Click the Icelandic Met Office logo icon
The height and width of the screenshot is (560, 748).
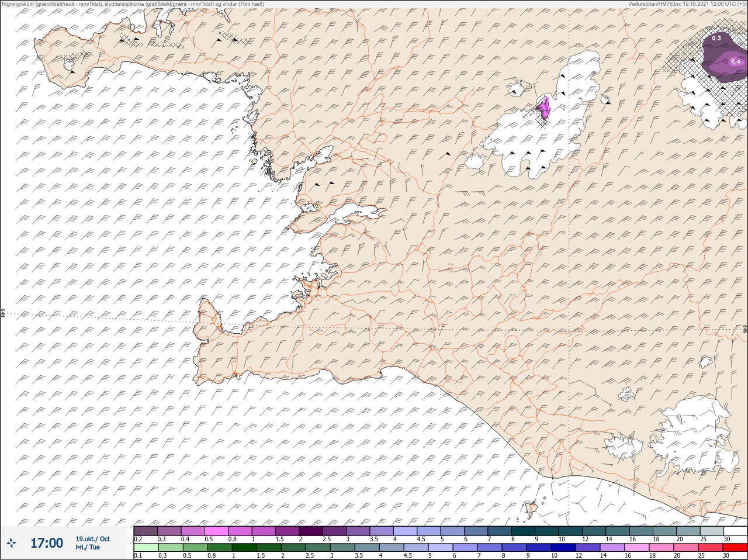[x=12, y=544]
